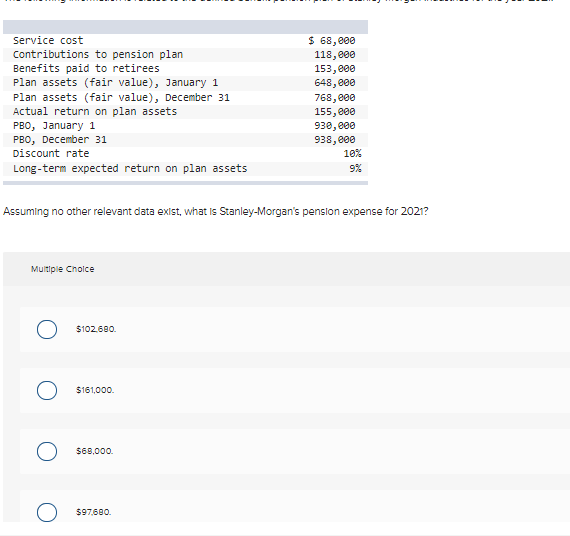Click the 10% discount rate value
570x536 pixels.
353,153
